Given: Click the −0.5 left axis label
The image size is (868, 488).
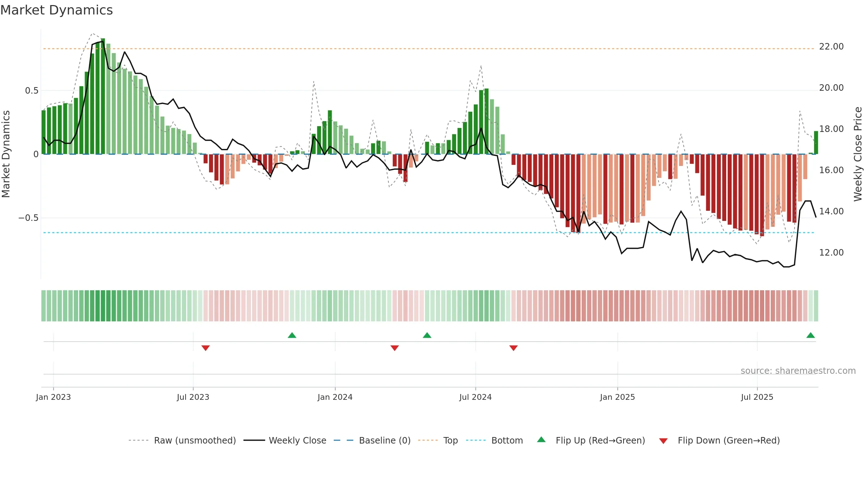Looking at the screenshot, I should [x=28, y=218].
